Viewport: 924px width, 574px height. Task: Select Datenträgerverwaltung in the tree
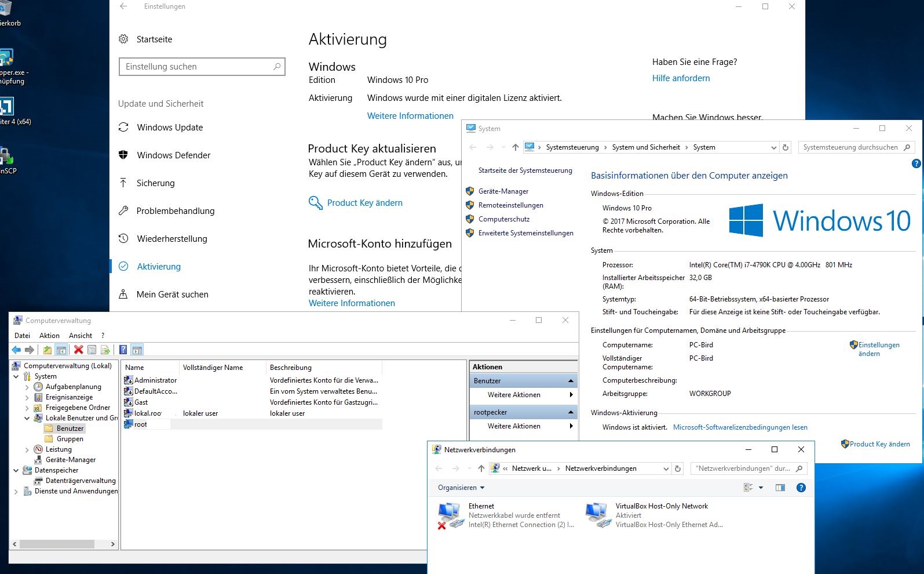pyautogui.click(x=81, y=481)
